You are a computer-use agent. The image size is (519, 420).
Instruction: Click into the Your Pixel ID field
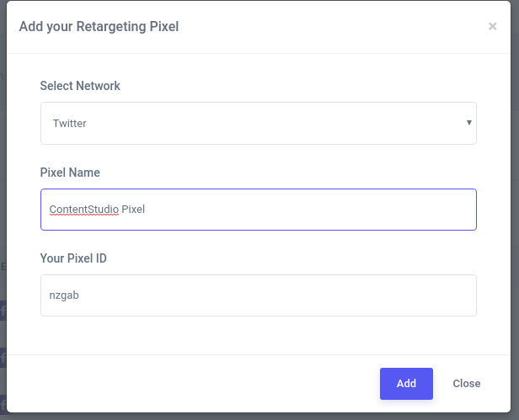[258, 295]
